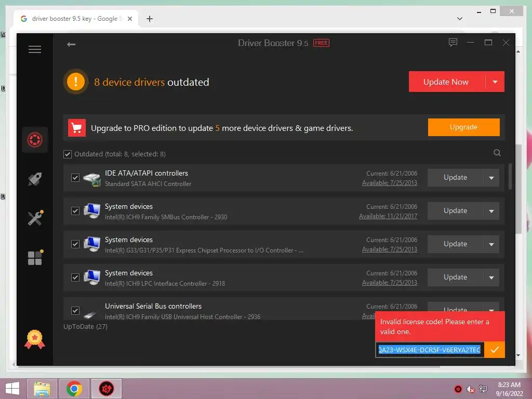
Task: Close the driver booster 9.5 key tab
Action: [129, 19]
